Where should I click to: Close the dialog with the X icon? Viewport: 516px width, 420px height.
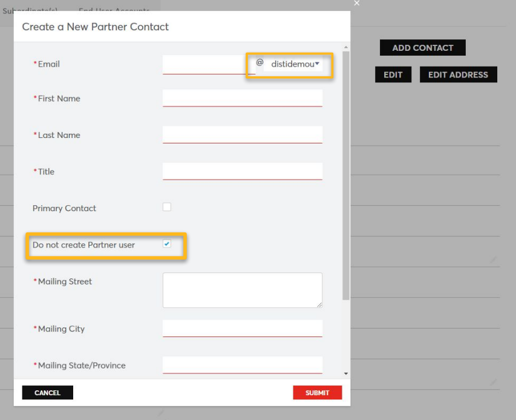click(x=357, y=3)
